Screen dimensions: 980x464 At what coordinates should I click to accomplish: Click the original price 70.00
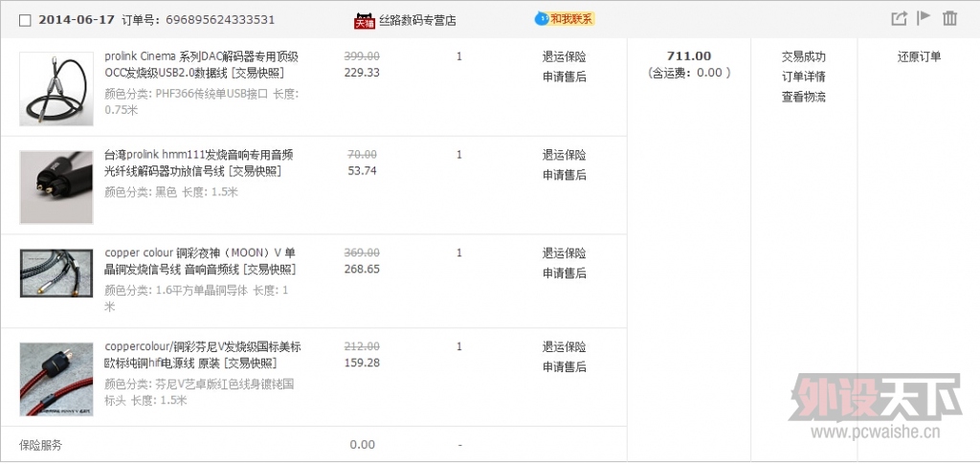tap(362, 154)
